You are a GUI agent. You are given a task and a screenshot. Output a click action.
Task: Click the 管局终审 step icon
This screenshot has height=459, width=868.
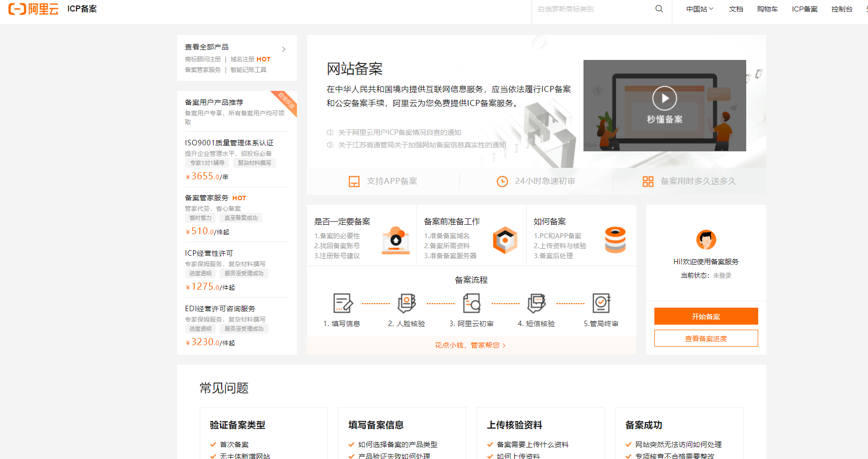[x=601, y=303]
